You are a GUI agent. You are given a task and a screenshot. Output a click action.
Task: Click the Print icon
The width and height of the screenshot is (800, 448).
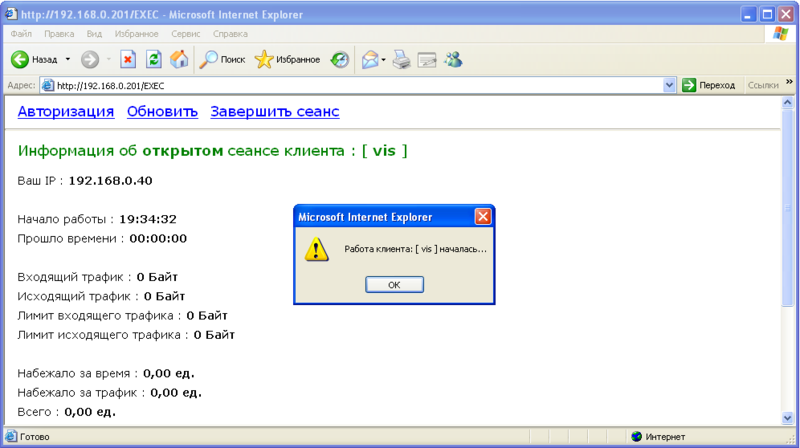tap(402, 60)
